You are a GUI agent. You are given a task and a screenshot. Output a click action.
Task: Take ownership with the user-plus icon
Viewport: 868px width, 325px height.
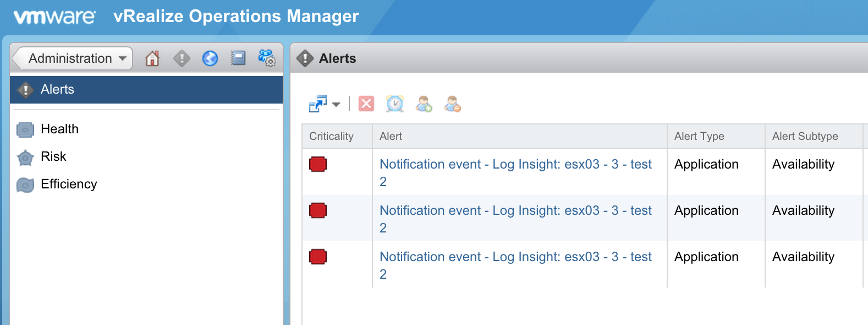tap(424, 104)
